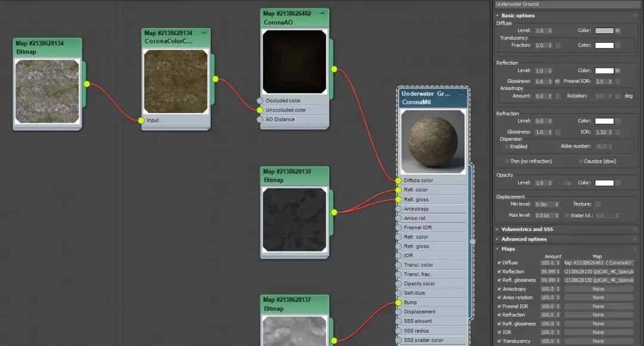This screenshot has width=644, height=346.
Task: Expand the Advanced options rollout
Action: point(524,239)
